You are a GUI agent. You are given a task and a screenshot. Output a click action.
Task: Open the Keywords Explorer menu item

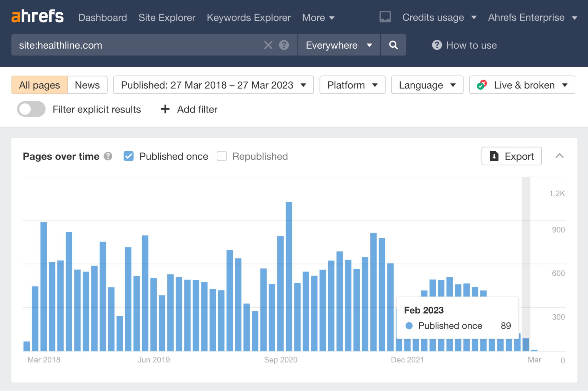click(249, 17)
